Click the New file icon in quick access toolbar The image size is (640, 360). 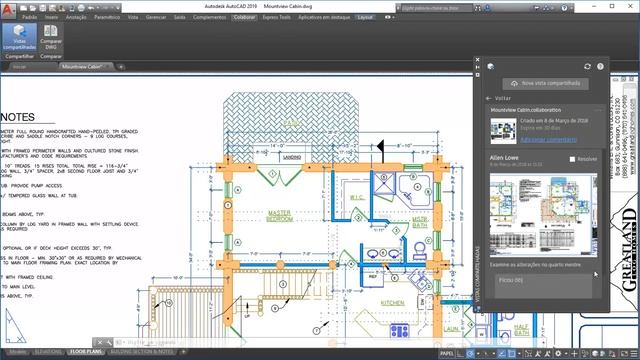click(x=24, y=8)
